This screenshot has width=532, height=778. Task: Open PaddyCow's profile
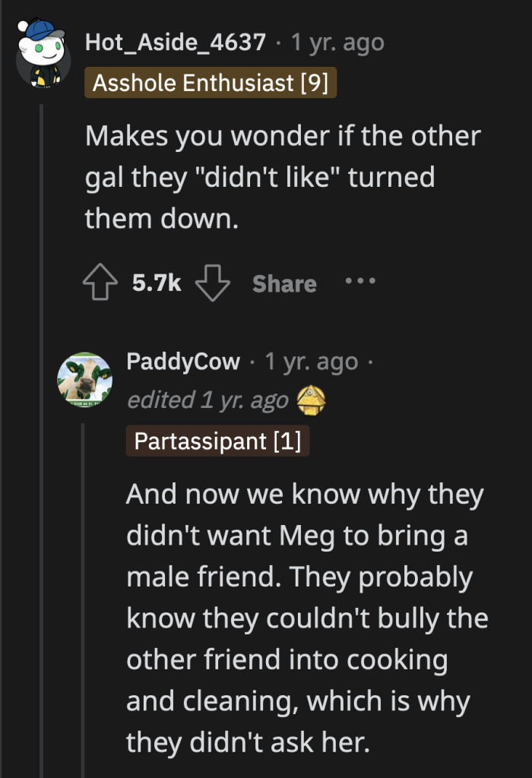pyautogui.click(x=184, y=362)
